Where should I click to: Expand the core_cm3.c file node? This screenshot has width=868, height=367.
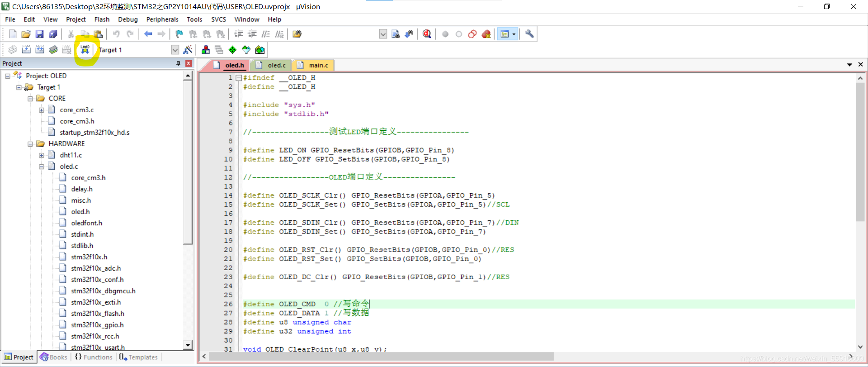pyautogui.click(x=42, y=110)
